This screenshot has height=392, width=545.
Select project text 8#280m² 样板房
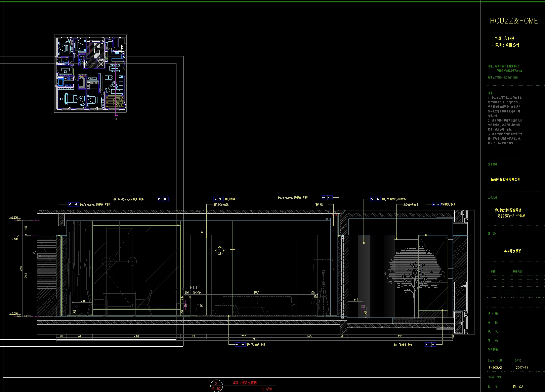(x=511, y=216)
